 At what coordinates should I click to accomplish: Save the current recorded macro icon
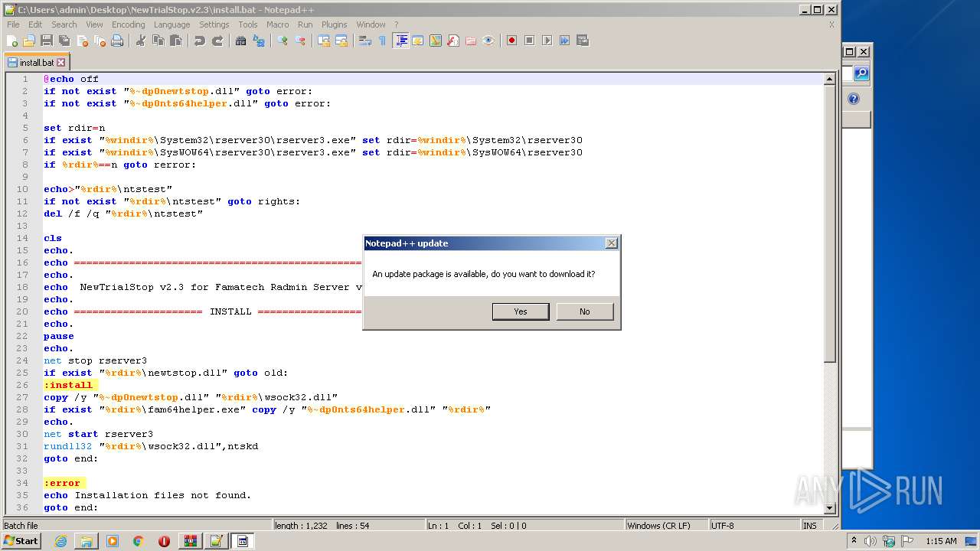tap(582, 41)
